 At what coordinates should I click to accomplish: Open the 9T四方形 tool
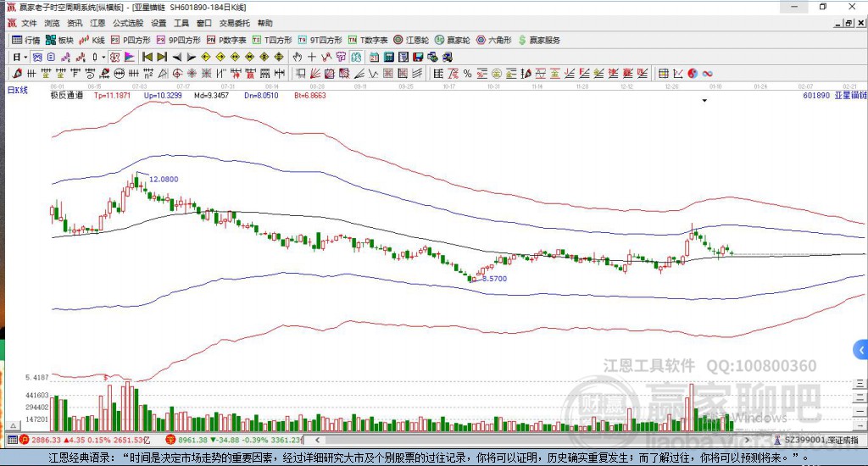(x=320, y=40)
